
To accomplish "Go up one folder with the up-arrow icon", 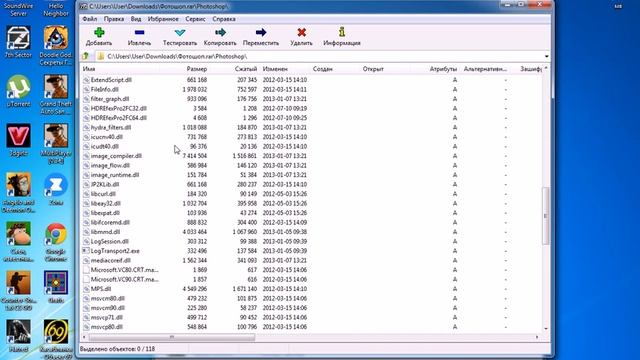I will tap(86, 56).
